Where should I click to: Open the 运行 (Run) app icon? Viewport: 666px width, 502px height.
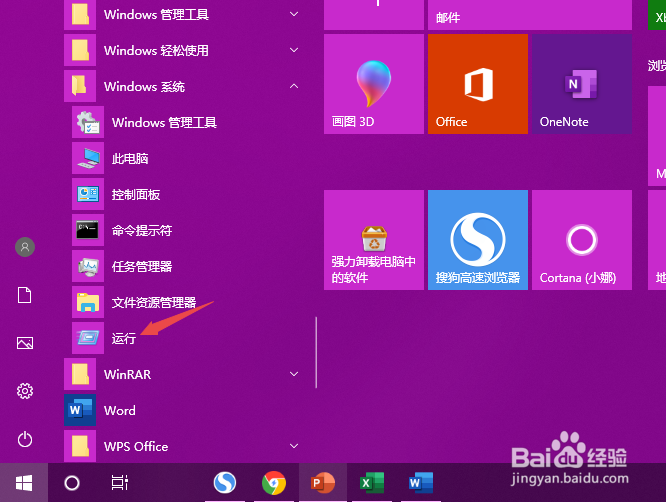point(88,338)
